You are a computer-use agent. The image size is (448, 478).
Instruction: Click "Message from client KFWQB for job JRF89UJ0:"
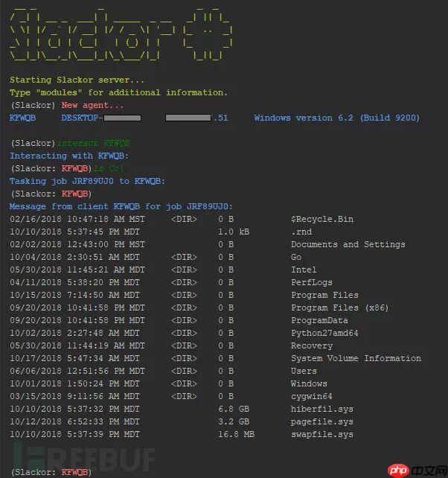pos(121,206)
